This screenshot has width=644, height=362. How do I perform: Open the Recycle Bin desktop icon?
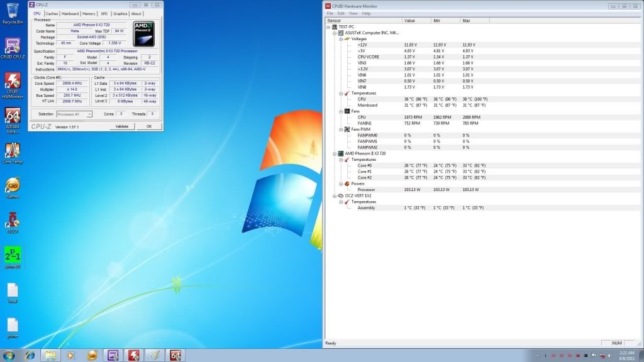click(13, 13)
